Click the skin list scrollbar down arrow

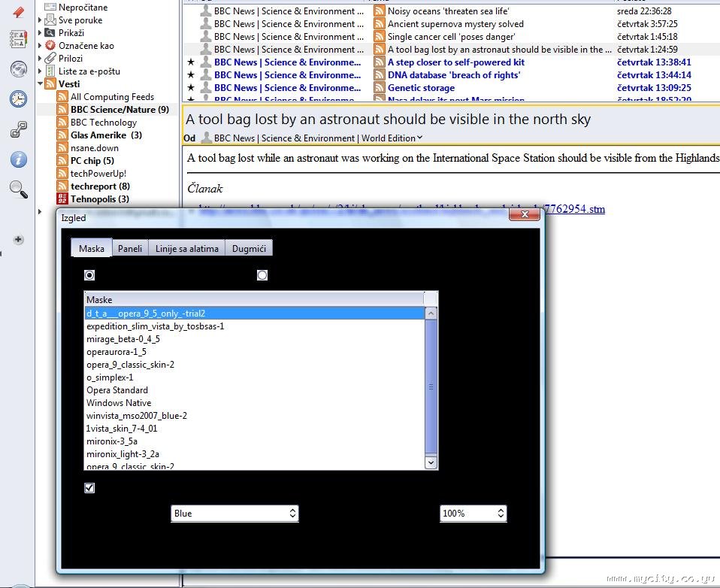[431, 462]
